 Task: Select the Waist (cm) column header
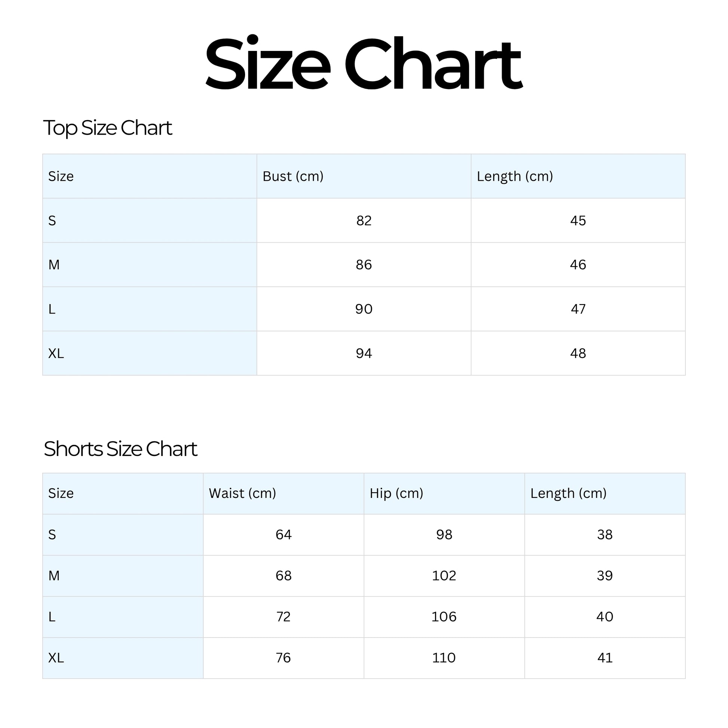(242, 493)
